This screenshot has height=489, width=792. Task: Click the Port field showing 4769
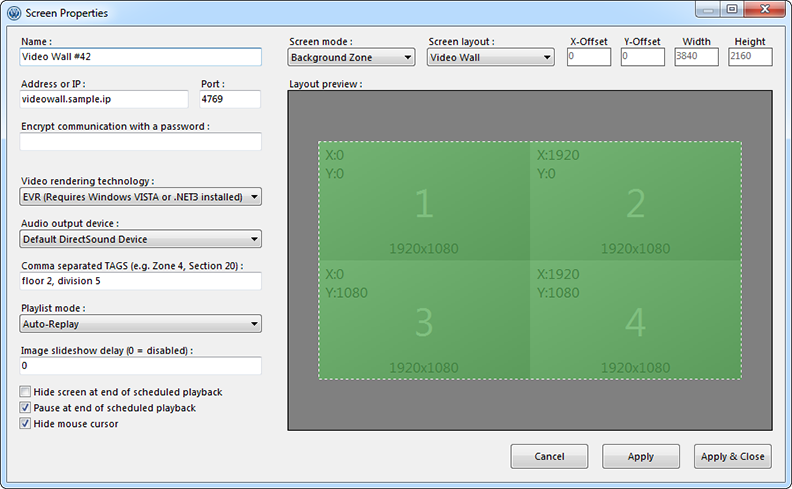click(x=230, y=99)
